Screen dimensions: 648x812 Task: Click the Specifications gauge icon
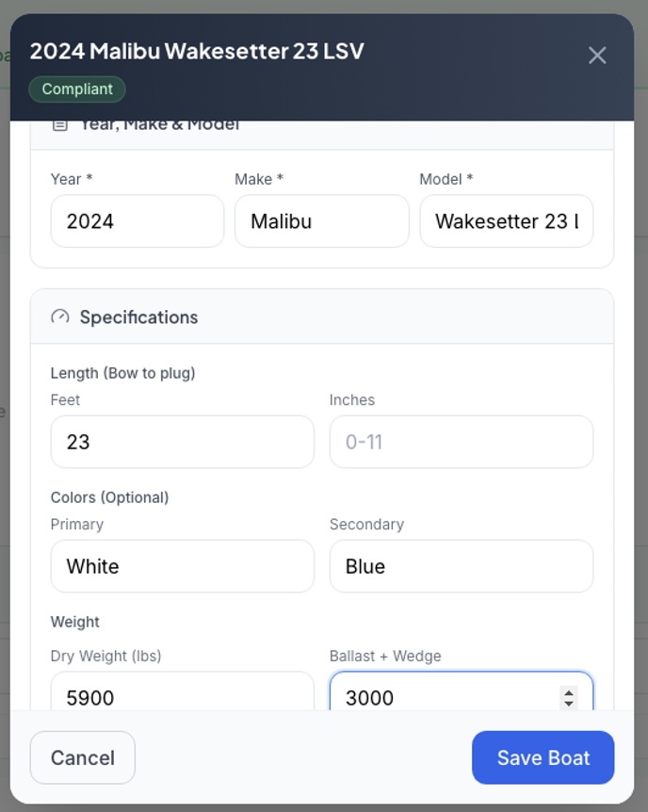click(x=60, y=317)
